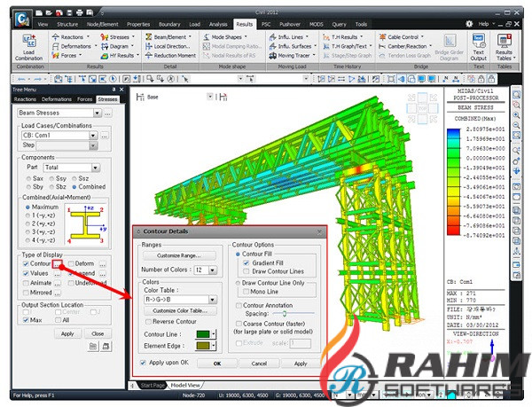Click Close in Tree Menu panel
Image resolution: width=532 pixels, height=407 pixels.
(98, 333)
